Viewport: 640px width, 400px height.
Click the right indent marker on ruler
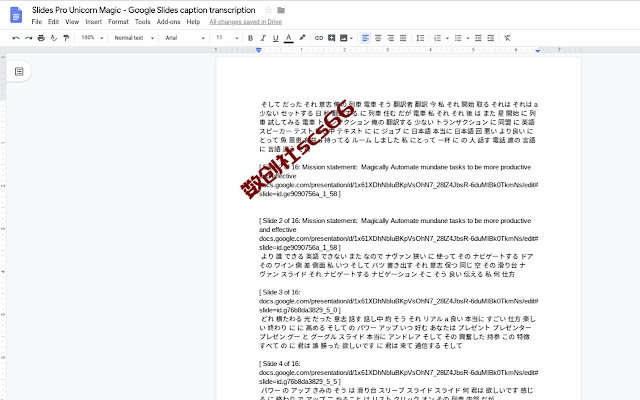click(538, 51)
